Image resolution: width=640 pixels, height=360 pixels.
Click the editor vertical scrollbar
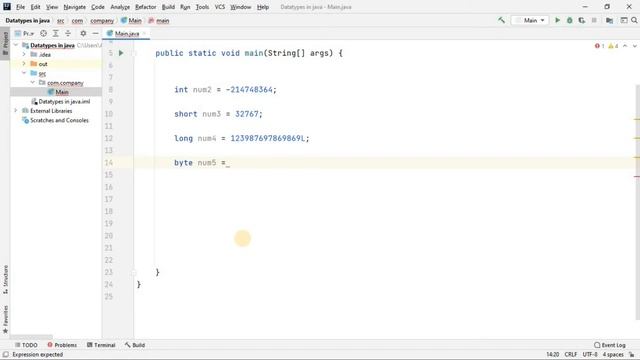click(638, 202)
